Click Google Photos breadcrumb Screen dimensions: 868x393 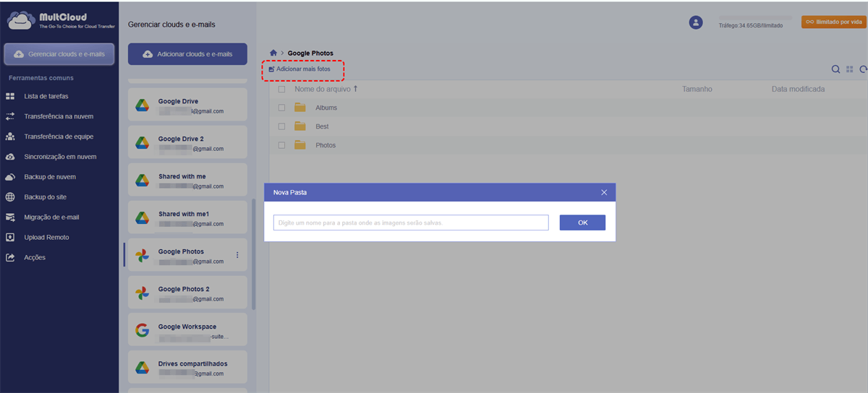coord(310,53)
